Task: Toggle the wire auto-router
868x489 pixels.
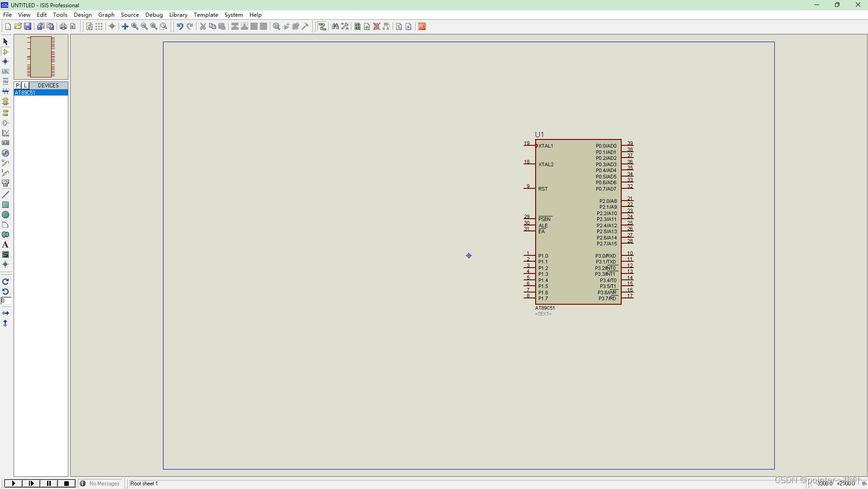Action: tap(322, 26)
